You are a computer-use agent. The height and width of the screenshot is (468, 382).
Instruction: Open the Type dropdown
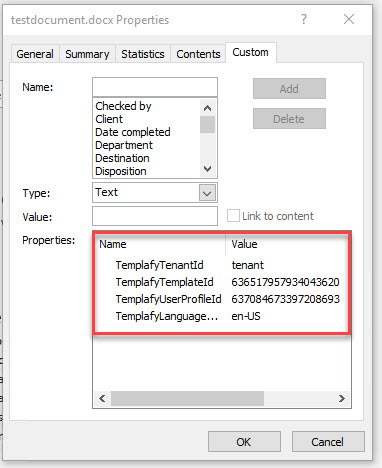(207, 193)
